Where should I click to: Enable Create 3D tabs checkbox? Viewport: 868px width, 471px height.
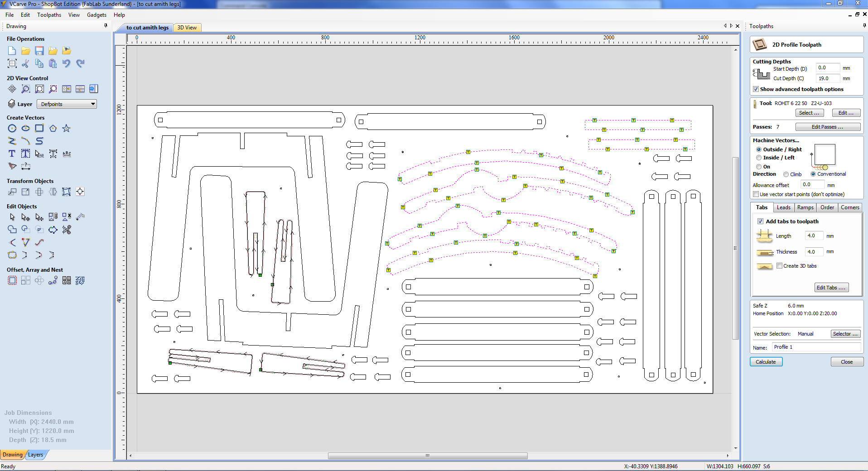pyautogui.click(x=779, y=266)
